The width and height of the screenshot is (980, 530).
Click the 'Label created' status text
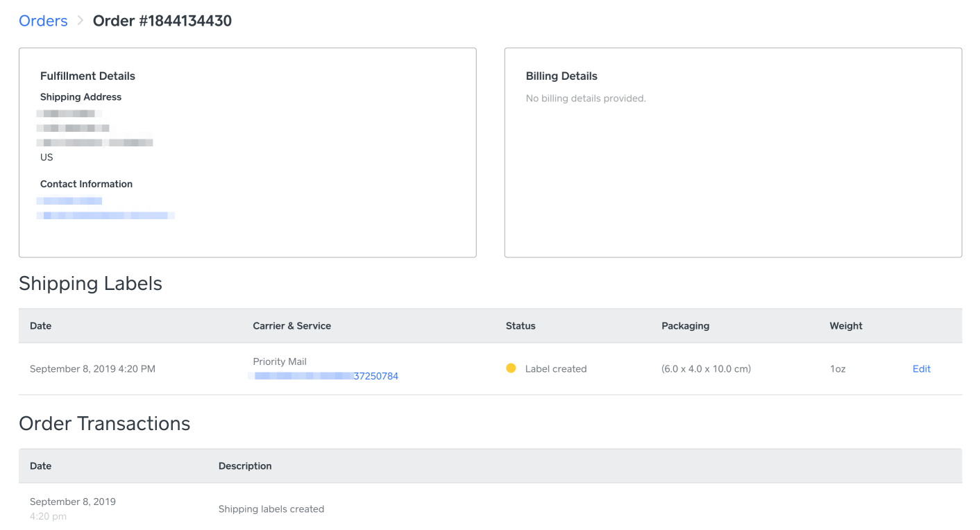tap(556, 368)
